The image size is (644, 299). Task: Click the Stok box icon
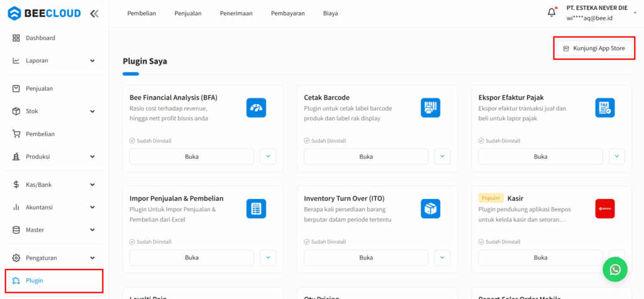click(x=16, y=111)
